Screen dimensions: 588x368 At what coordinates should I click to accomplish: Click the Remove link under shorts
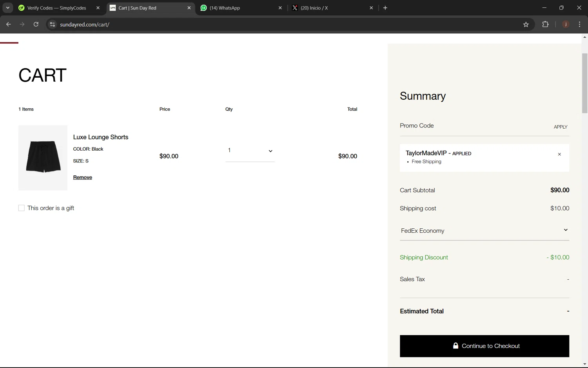click(83, 177)
